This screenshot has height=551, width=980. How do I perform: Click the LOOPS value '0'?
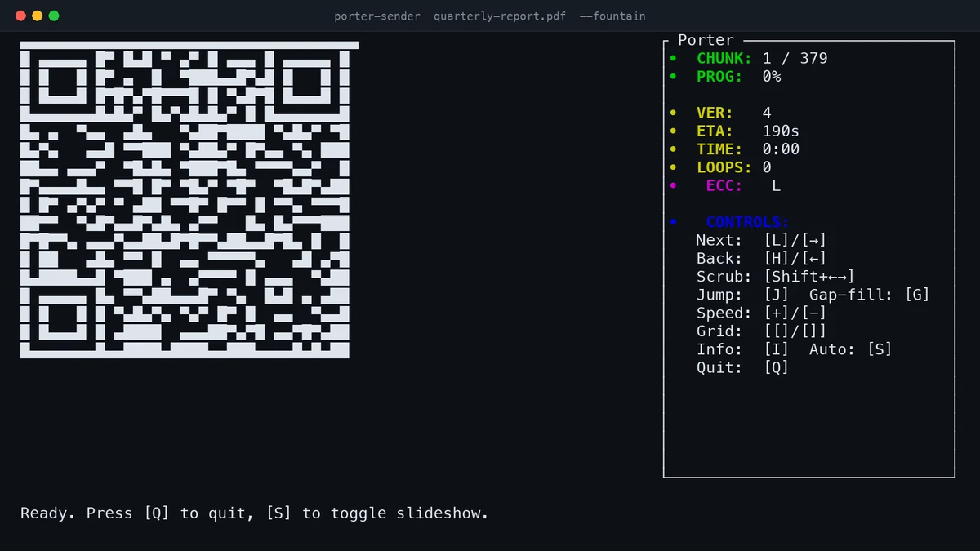[767, 167]
